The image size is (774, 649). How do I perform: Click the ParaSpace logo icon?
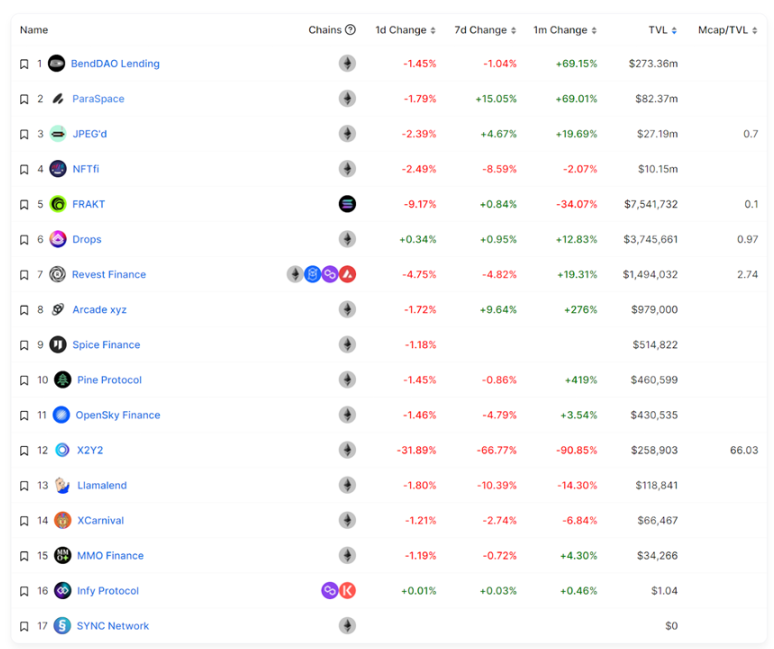click(58, 99)
